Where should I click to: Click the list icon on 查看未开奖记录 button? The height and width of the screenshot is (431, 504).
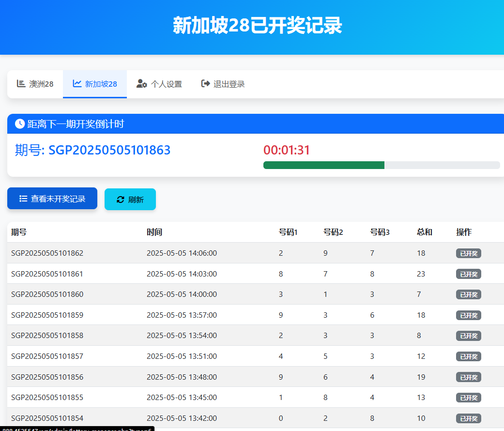[x=23, y=199]
